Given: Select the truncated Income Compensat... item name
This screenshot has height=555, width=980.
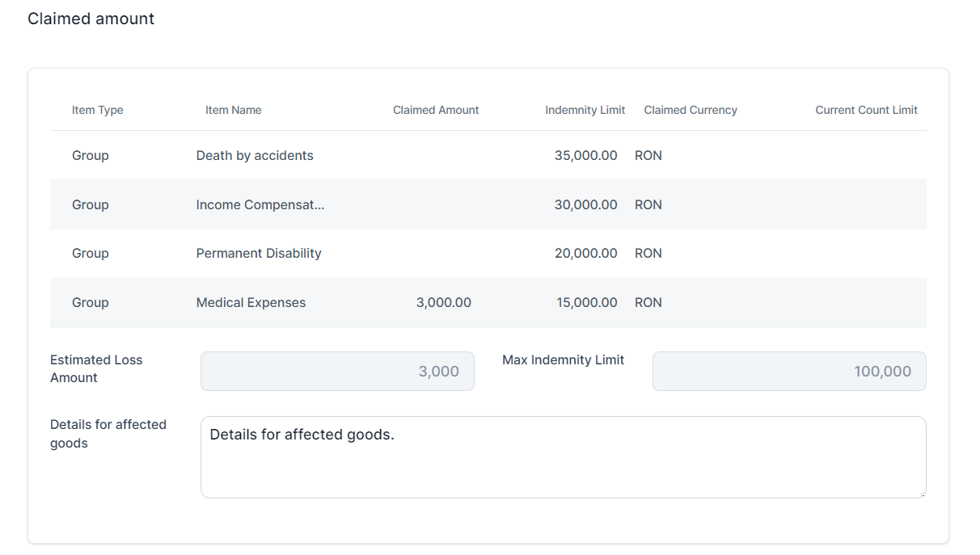Looking at the screenshot, I should tap(260, 204).
